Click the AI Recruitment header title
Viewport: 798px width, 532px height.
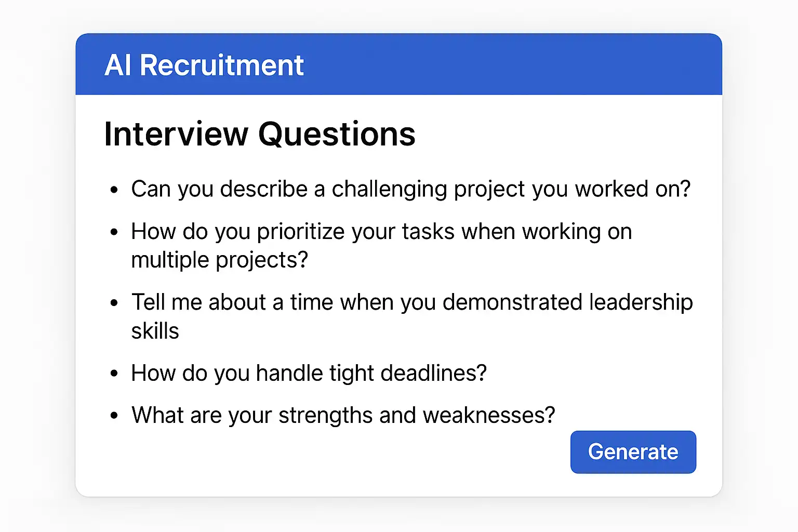(x=204, y=65)
